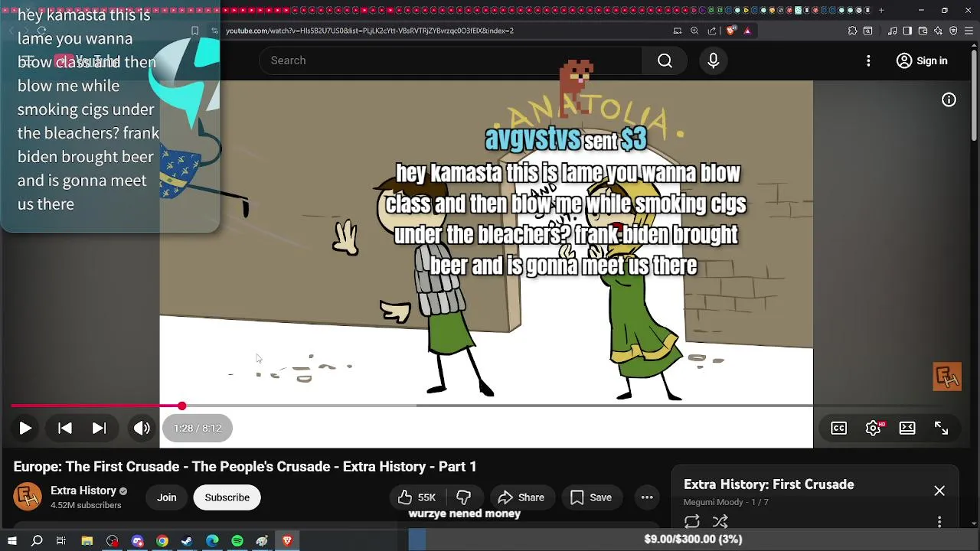Open the Windows Start menu
The height and width of the screenshot is (551, 980).
12,541
